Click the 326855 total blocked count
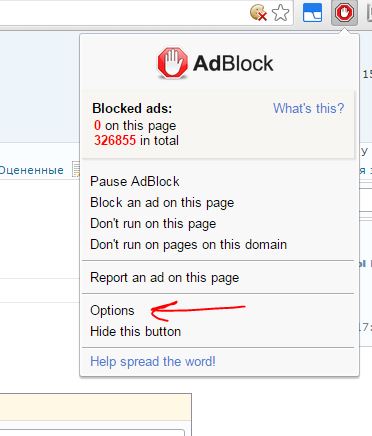The height and width of the screenshot is (436, 372). (115, 140)
